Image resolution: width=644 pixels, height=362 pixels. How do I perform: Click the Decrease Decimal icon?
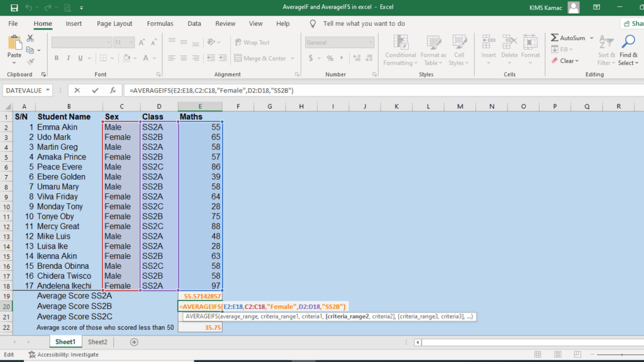[369, 59]
